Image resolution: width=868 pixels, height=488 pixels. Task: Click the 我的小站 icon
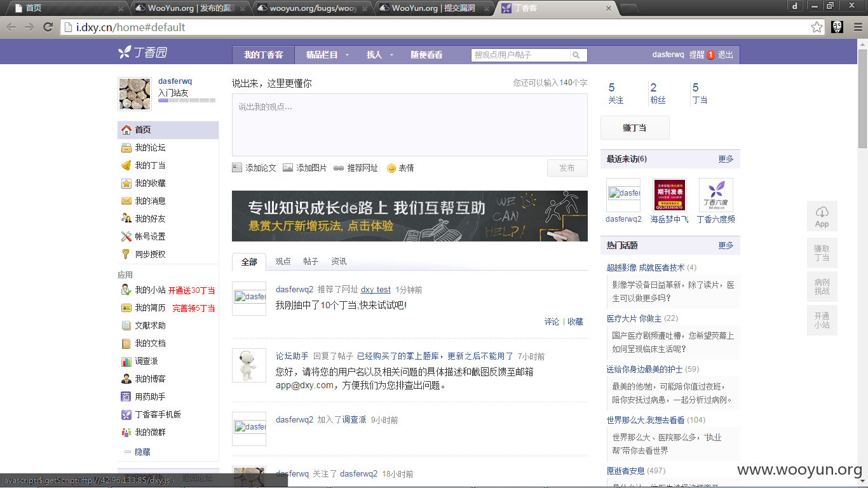[x=126, y=290]
